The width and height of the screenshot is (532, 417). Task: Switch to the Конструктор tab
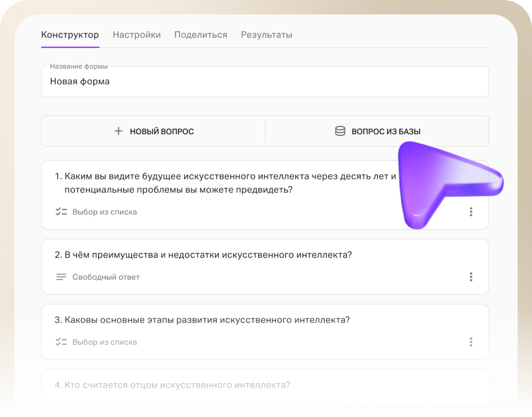tap(70, 35)
